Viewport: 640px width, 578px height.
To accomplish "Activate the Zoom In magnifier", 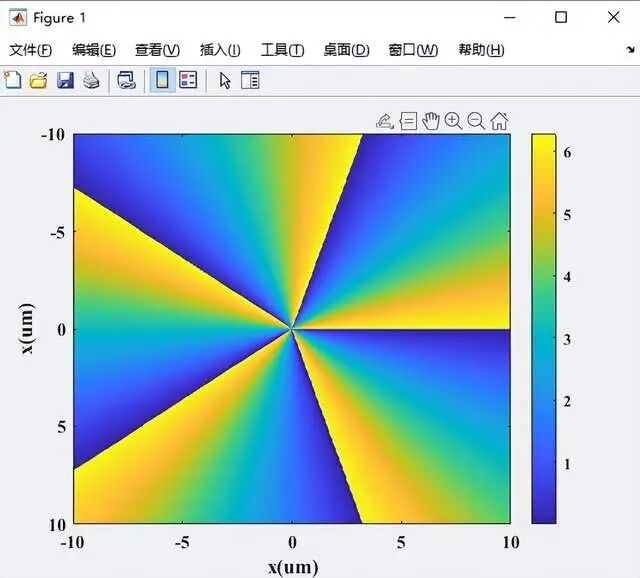I will coord(453,121).
